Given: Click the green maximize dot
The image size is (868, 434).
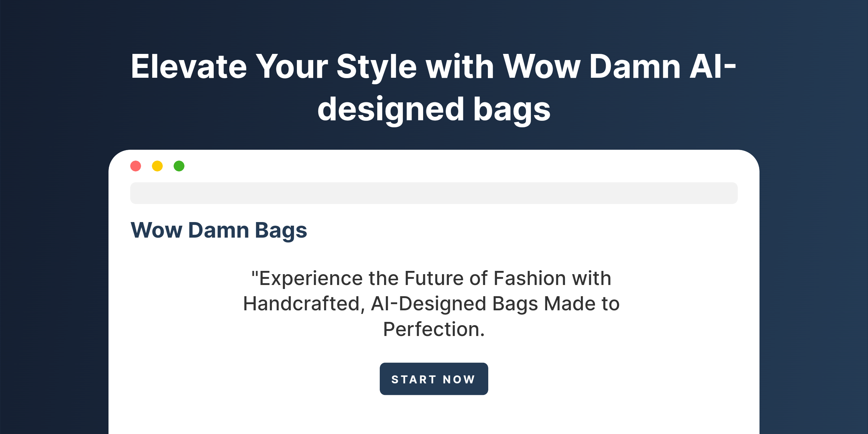Looking at the screenshot, I should click(179, 166).
